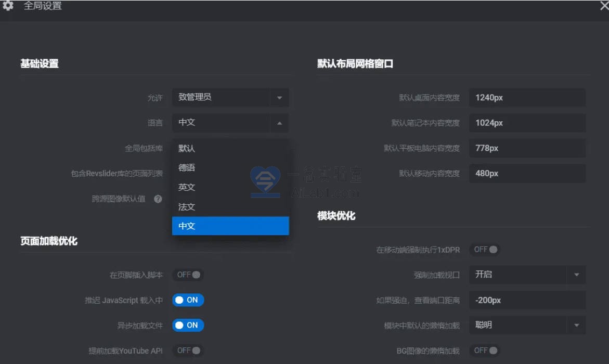609x364 pixels.
Task: Click the gear icon beside 全局设置
Action: (8, 5)
